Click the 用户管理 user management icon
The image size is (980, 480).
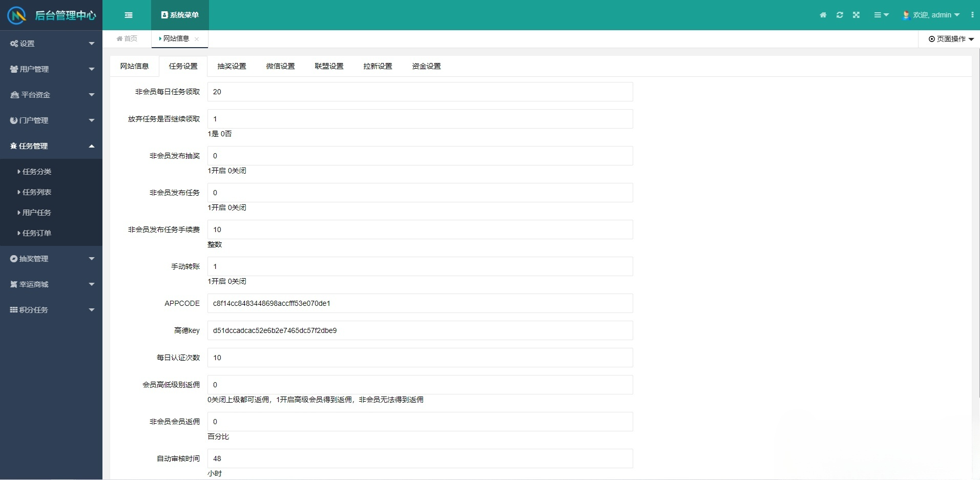click(13, 69)
